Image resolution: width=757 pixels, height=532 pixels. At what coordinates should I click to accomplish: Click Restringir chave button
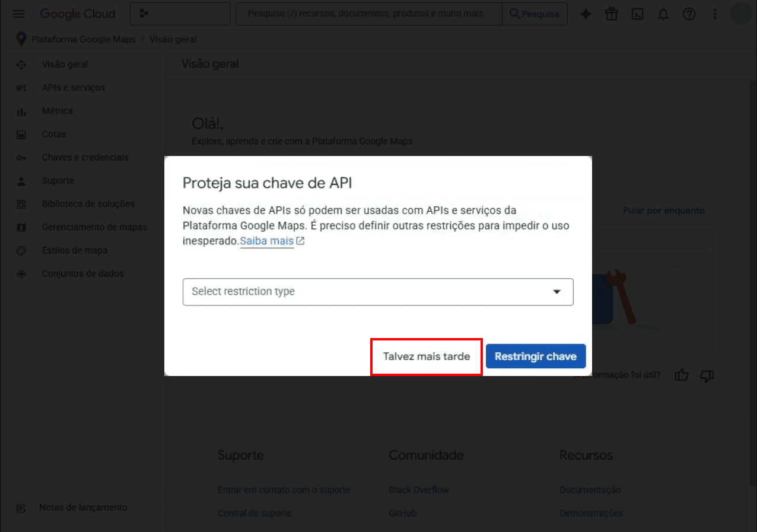(535, 356)
